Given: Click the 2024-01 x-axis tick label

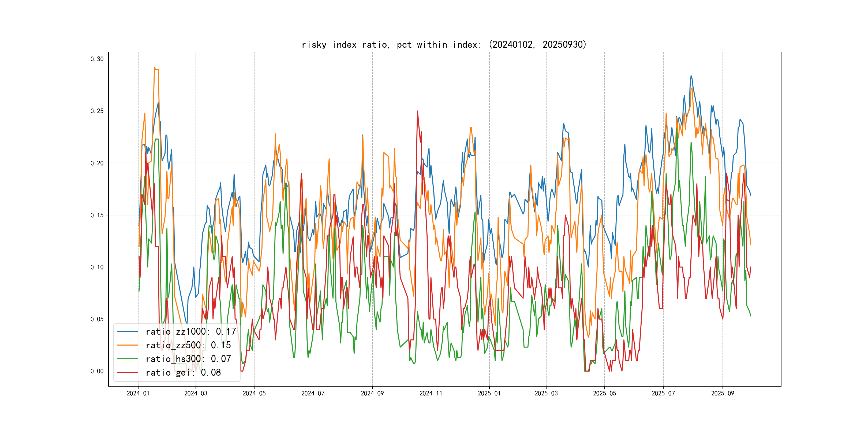Looking at the screenshot, I should pos(138,393).
